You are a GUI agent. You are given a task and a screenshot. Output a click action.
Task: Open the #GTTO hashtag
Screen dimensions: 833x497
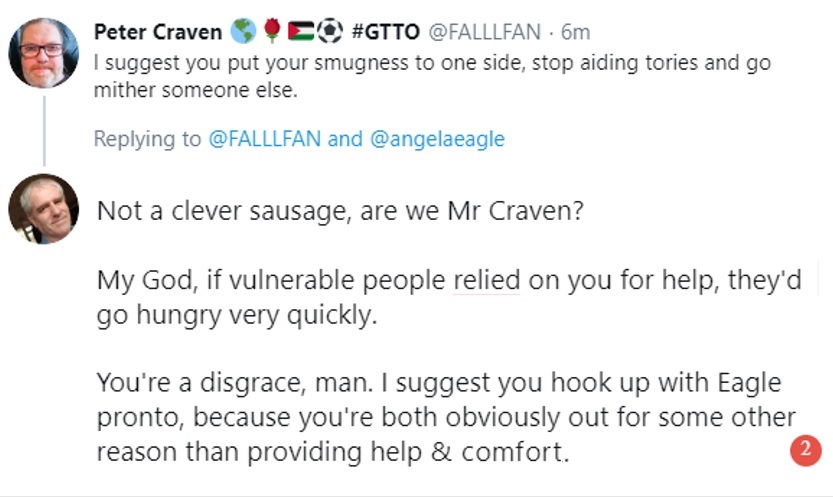pyautogui.click(x=386, y=32)
